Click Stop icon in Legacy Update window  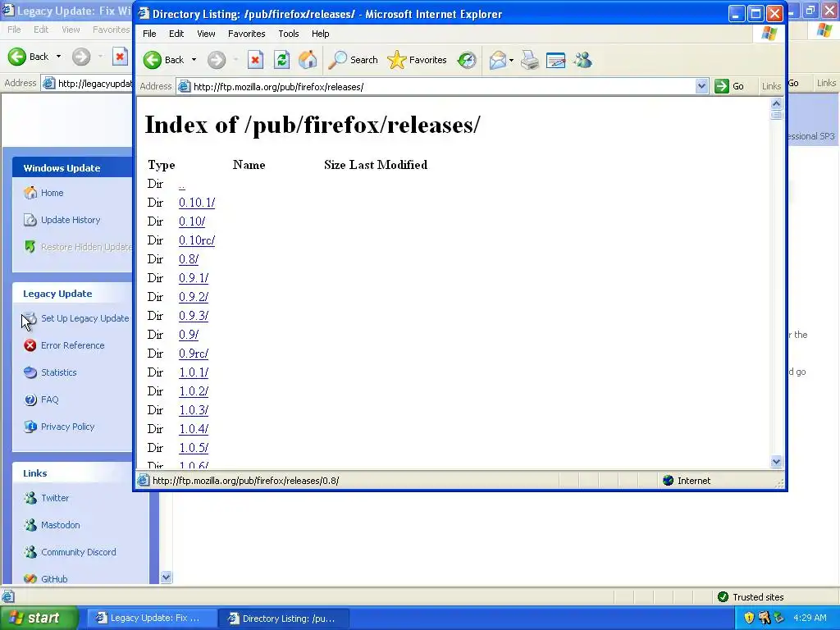pos(120,57)
